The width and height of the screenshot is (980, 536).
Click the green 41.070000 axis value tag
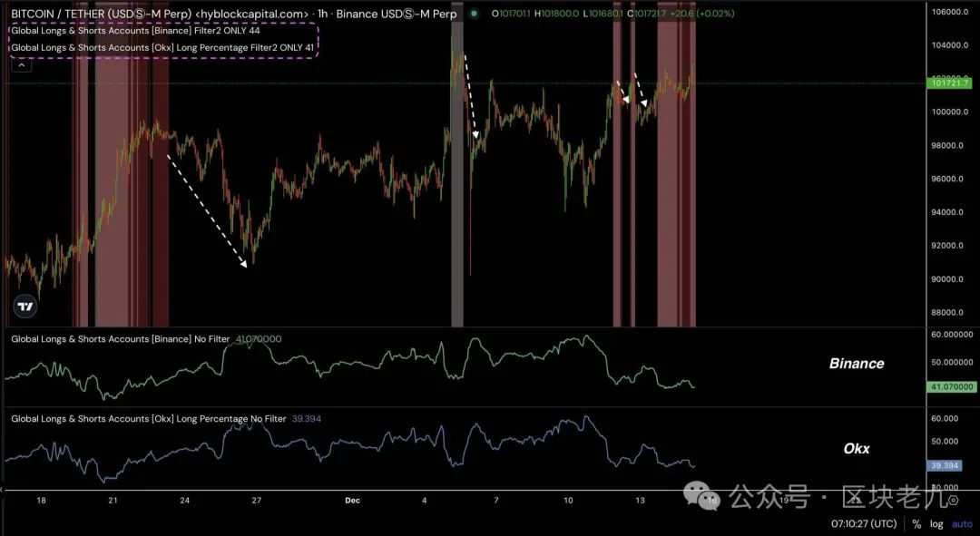[x=951, y=386]
